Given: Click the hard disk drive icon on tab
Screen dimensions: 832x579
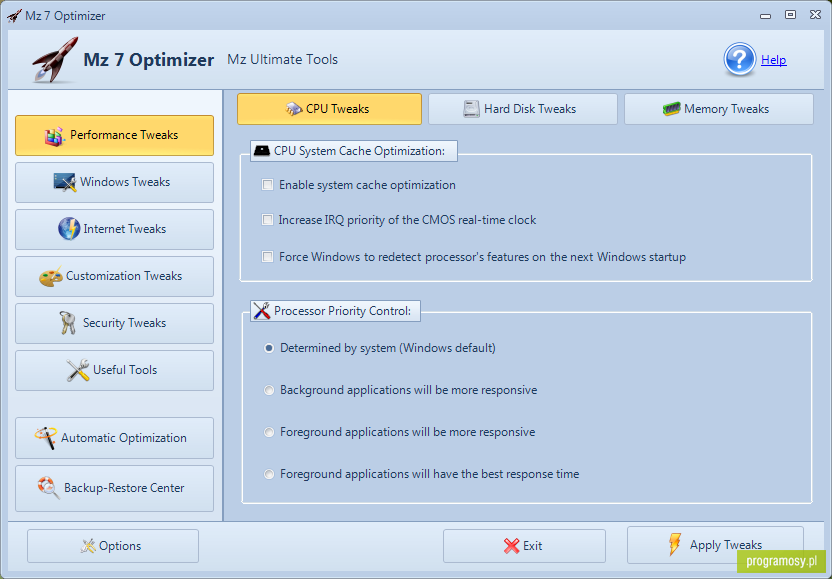Looking at the screenshot, I should tap(471, 109).
